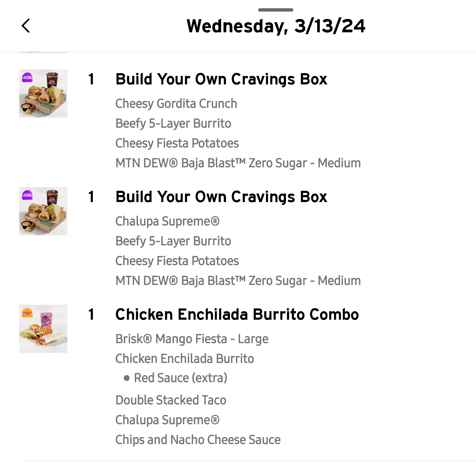
Task: Tap Chicken Enchilada Burrito sub-item line
Action: point(185,359)
